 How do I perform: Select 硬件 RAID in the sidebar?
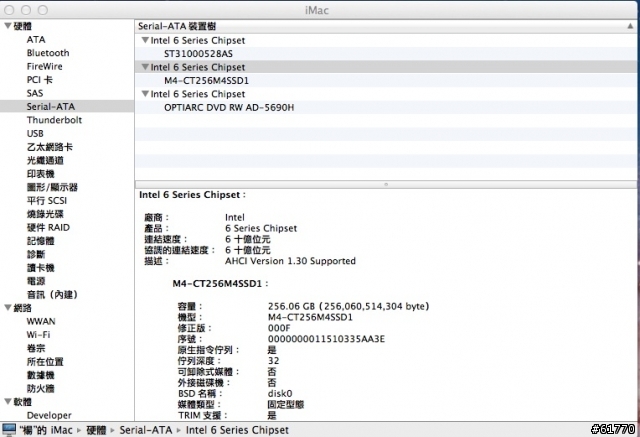pyautogui.click(x=48, y=227)
